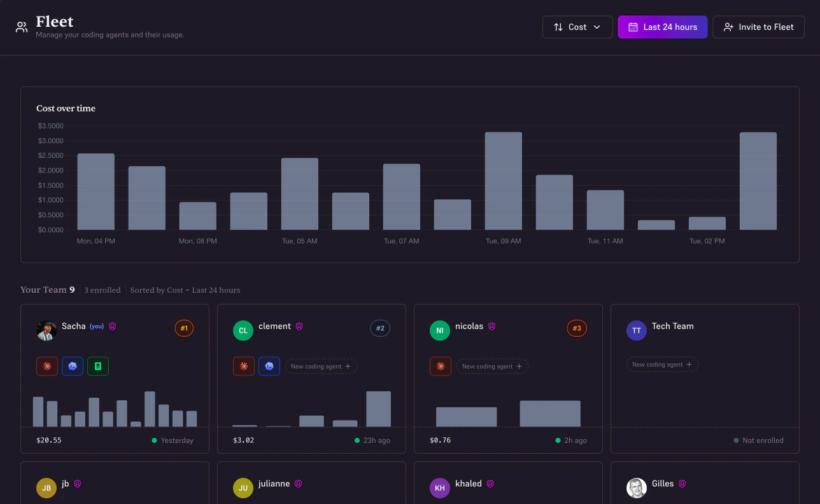Click the #1 rank badge on Sacha's card
This screenshot has height=504, width=820.
[184, 328]
